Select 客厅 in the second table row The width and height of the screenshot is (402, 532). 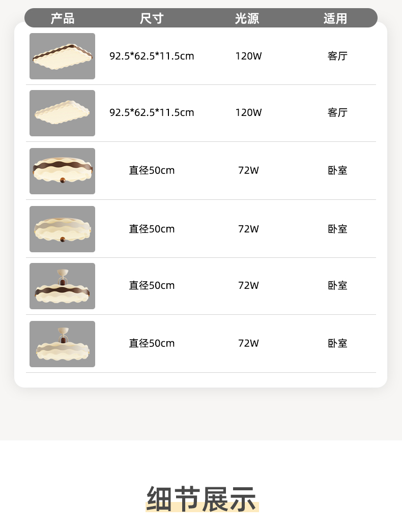point(337,112)
